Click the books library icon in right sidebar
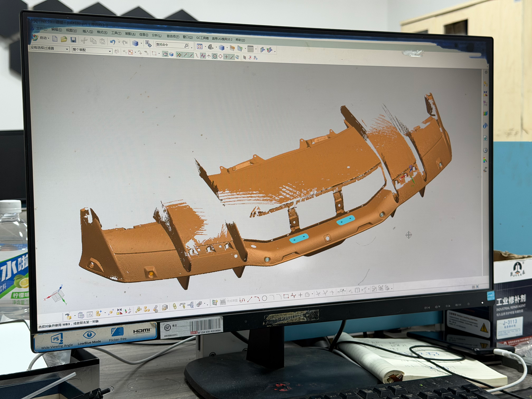The height and width of the screenshot is (399, 532). [485, 113]
